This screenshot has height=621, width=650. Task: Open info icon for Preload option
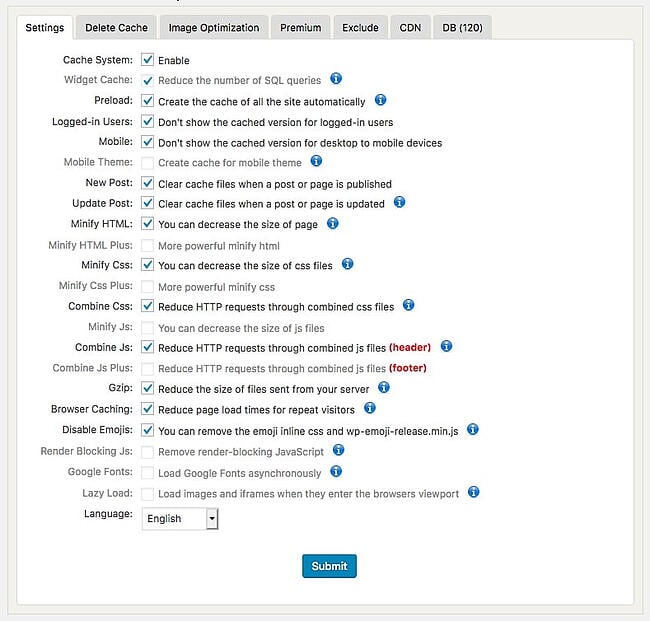(x=380, y=100)
